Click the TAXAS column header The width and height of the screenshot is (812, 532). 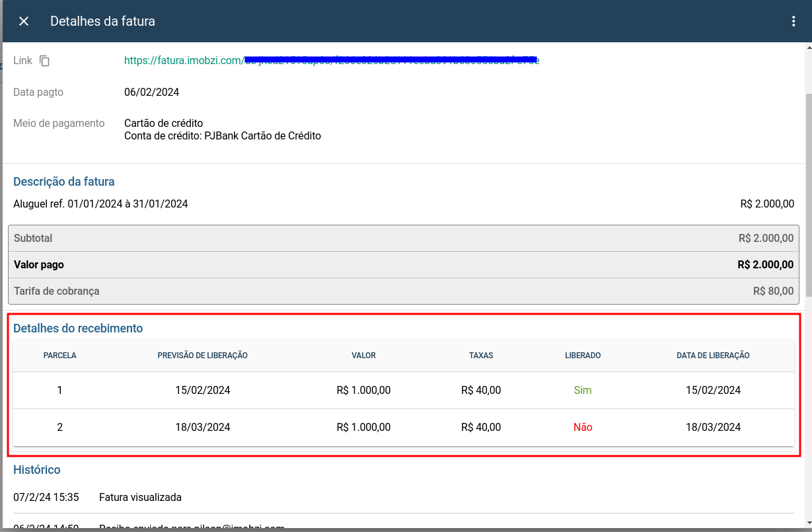pyautogui.click(x=481, y=356)
